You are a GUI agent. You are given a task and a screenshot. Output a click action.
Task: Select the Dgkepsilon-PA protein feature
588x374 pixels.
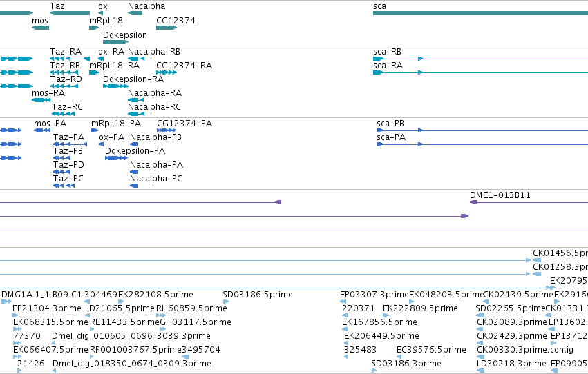pyautogui.click(x=116, y=158)
